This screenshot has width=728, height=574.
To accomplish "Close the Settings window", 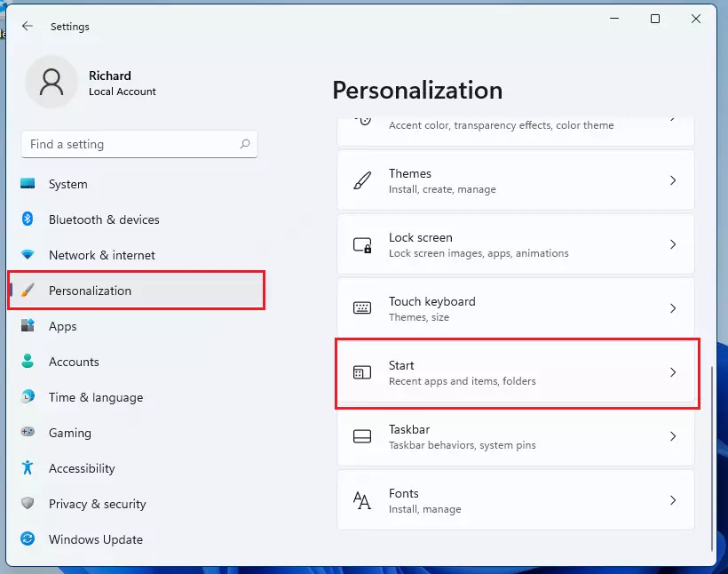I will coord(695,19).
